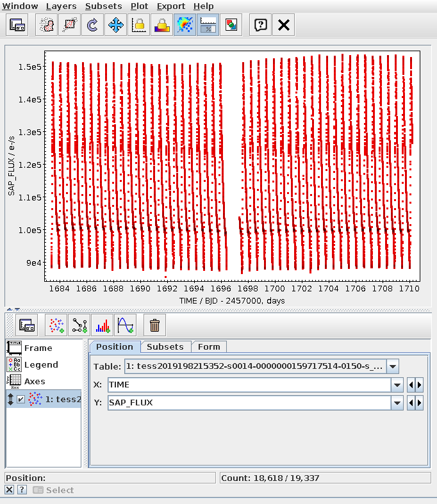Click the export plot image icon

pos(231,25)
